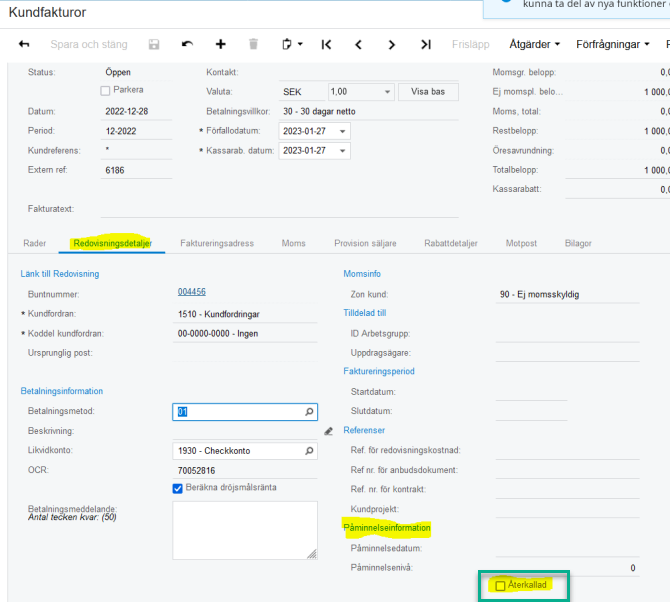
Task: Open the Åtgärder menu
Action: point(534,44)
